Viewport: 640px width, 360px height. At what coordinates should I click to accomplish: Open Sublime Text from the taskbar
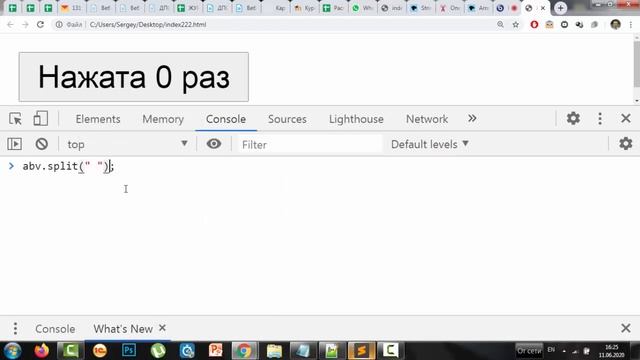pyautogui.click(x=361, y=351)
